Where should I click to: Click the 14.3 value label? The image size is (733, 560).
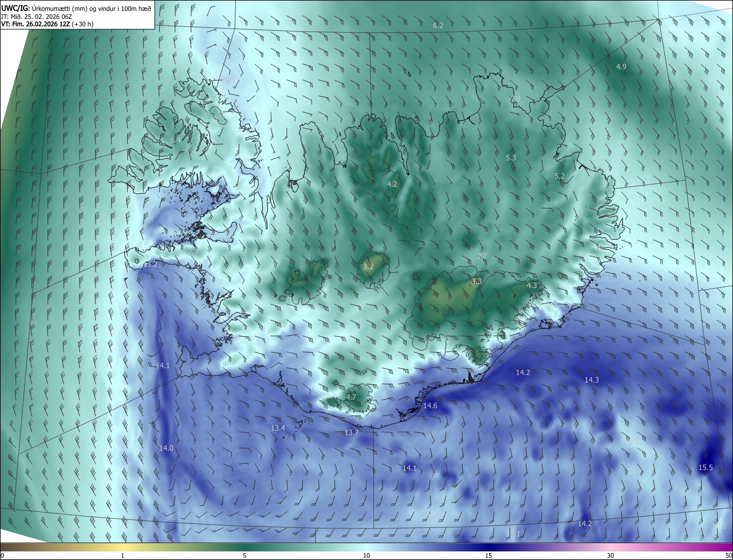pyautogui.click(x=592, y=380)
